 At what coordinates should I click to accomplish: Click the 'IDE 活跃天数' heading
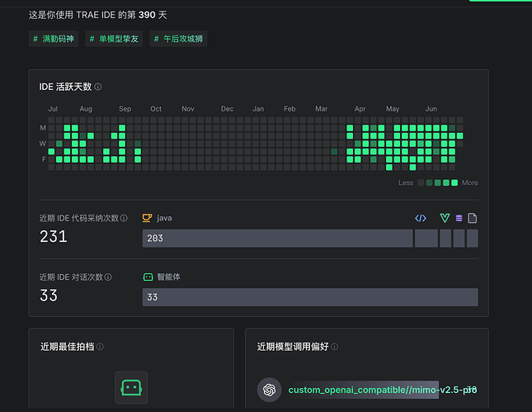pyautogui.click(x=65, y=87)
